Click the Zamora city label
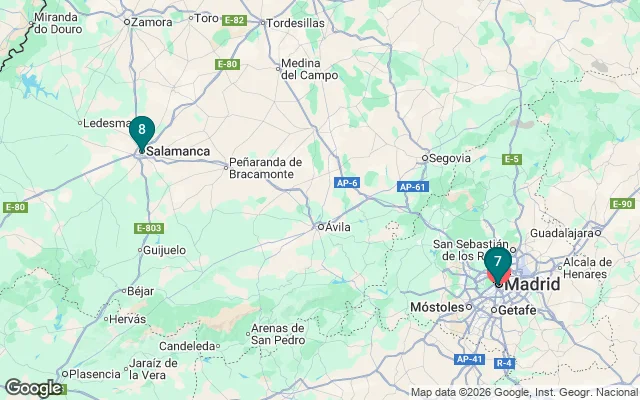 coord(151,22)
